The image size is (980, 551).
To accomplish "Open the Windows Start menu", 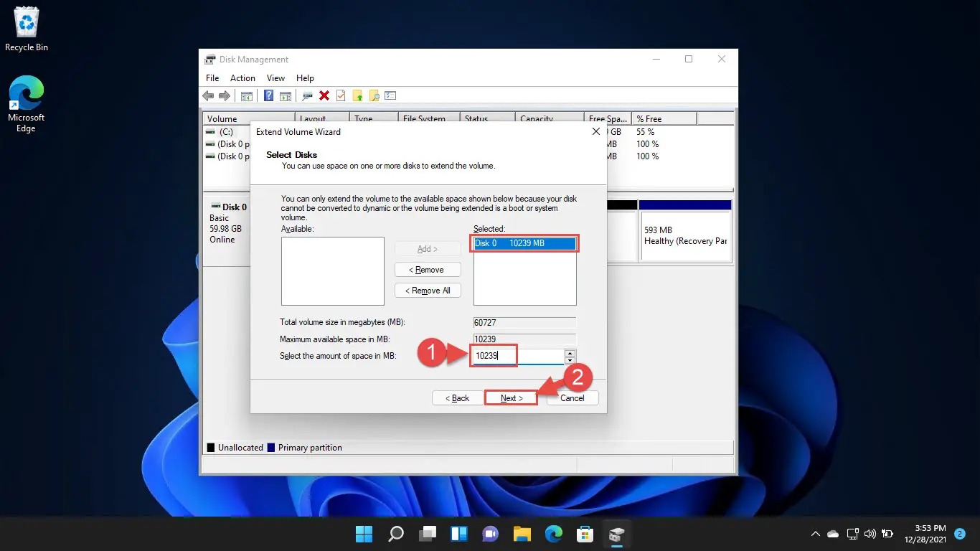I will click(x=364, y=534).
